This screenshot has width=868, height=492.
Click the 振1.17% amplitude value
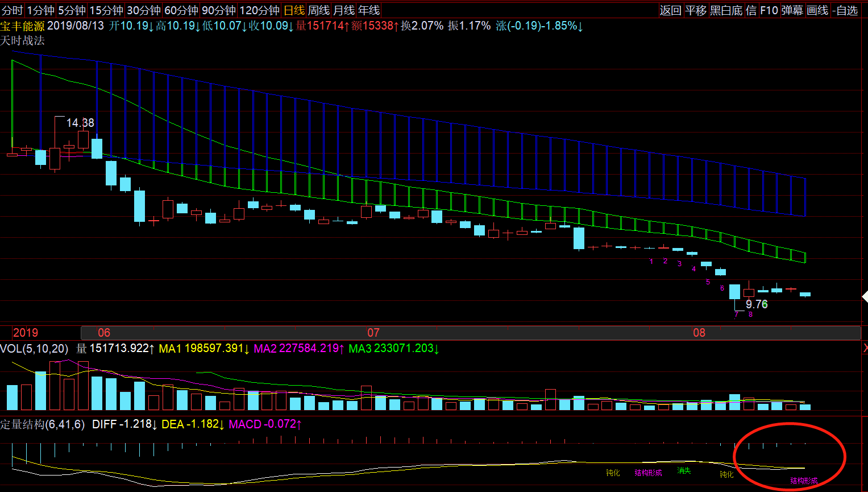(x=469, y=26)
